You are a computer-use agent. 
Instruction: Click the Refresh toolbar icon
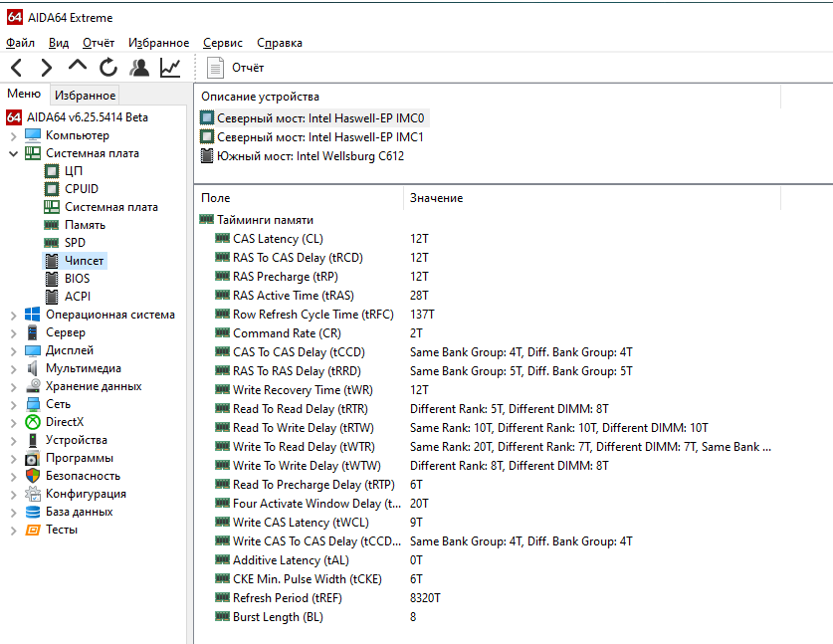(108, 68)
